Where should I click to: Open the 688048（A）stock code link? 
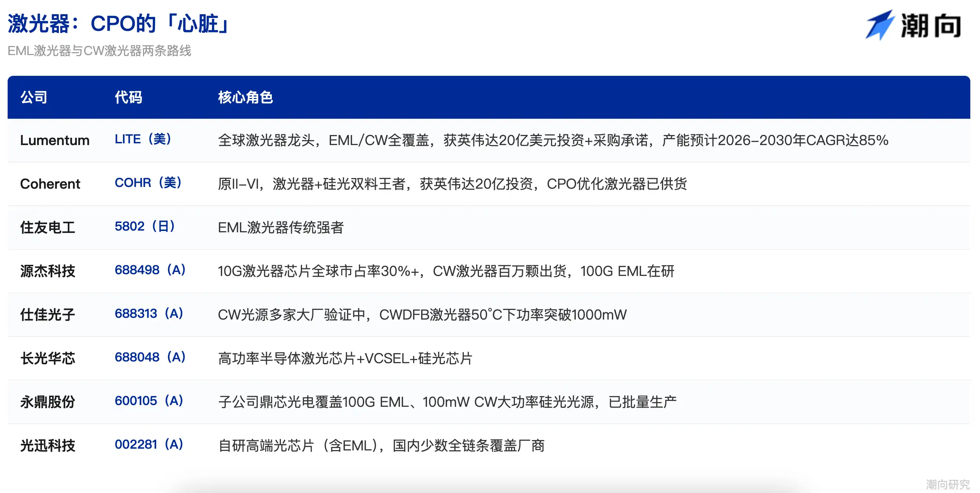(150, 357)
